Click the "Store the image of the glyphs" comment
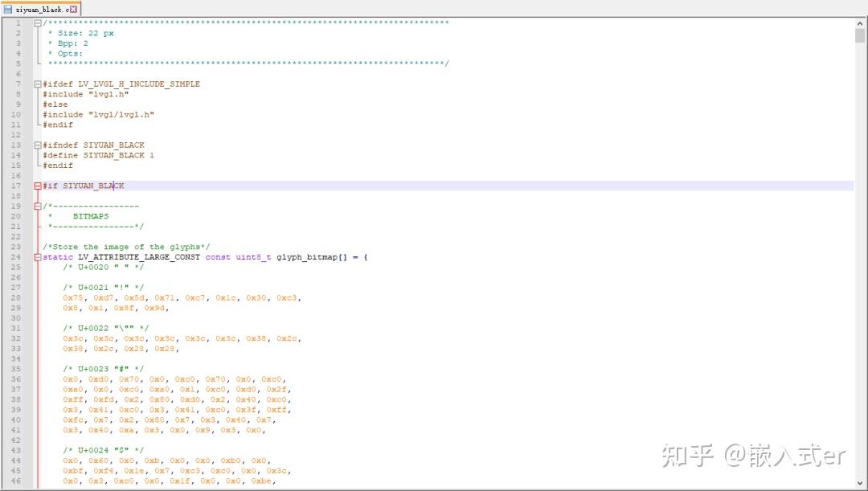Viewport: 868px width, 491px height. [126, 248]
